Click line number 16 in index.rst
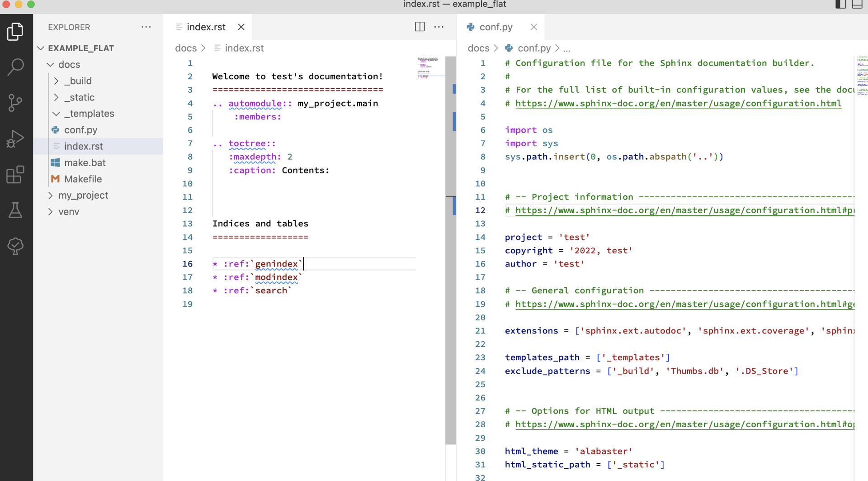Screen dimensions: 868x481 [187, 264]
